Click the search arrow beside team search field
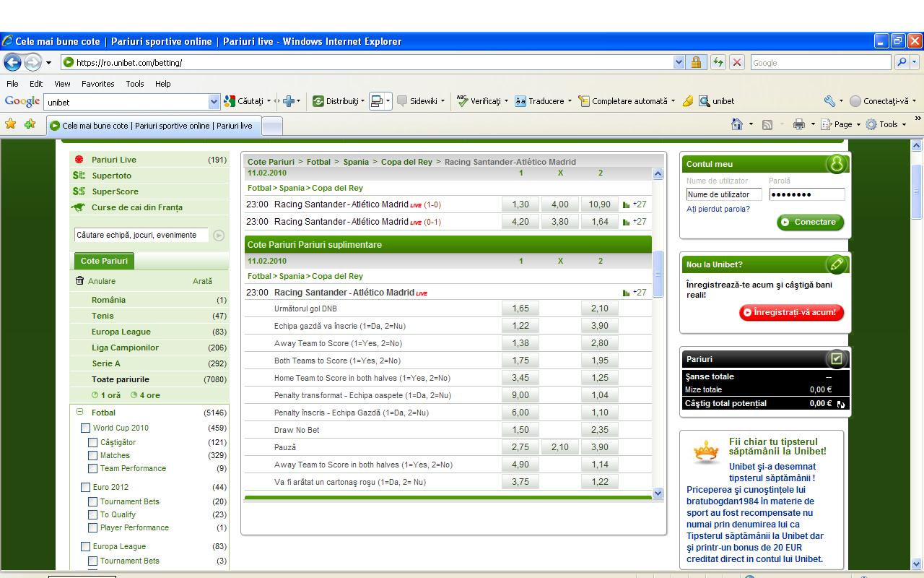The image size is (924, 578). pyautogui.click(x=218, y=235)
